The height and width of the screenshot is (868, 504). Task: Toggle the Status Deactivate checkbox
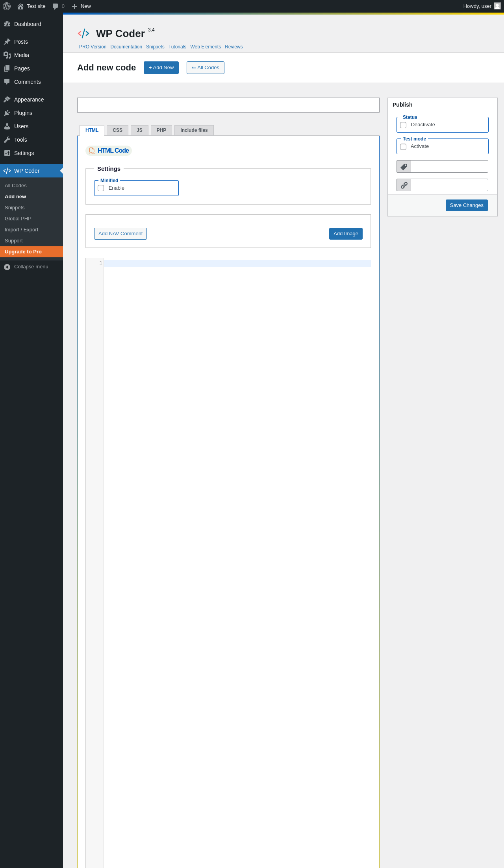pyautogui.click(x=403, y=125)
